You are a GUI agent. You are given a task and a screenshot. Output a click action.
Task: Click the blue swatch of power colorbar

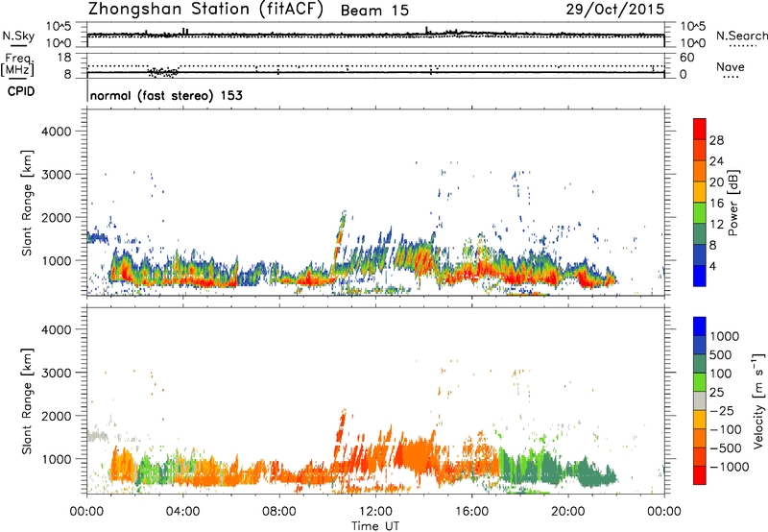pyautogui.click(x=700, y=276)
